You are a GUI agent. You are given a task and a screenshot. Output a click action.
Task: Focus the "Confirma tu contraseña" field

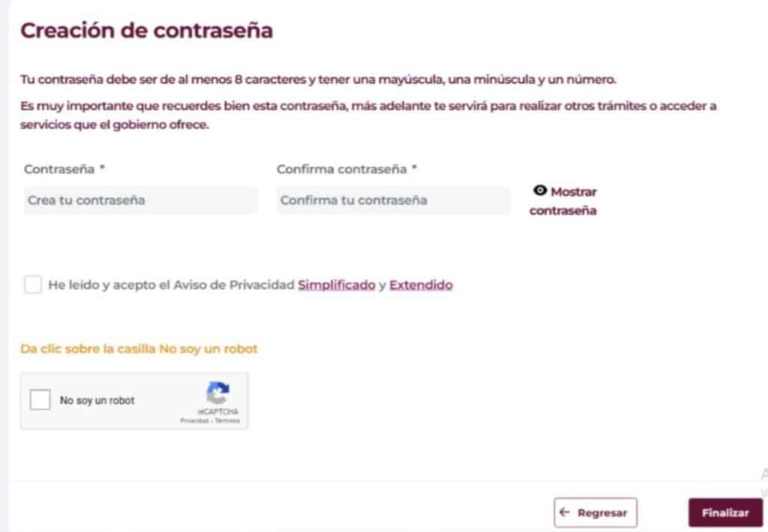(393, 200)
